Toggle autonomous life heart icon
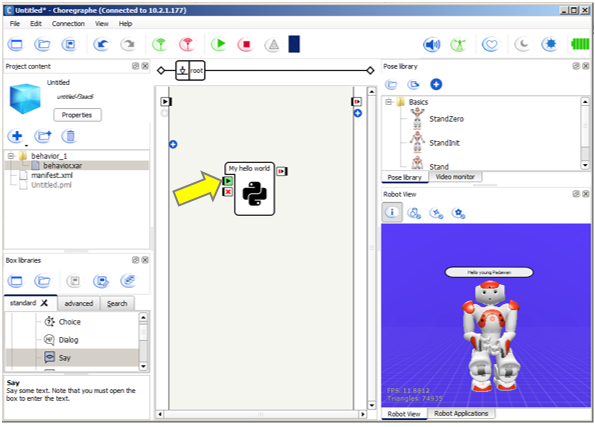The width and height of the screenshot is (595, 427). coord(491,45)
